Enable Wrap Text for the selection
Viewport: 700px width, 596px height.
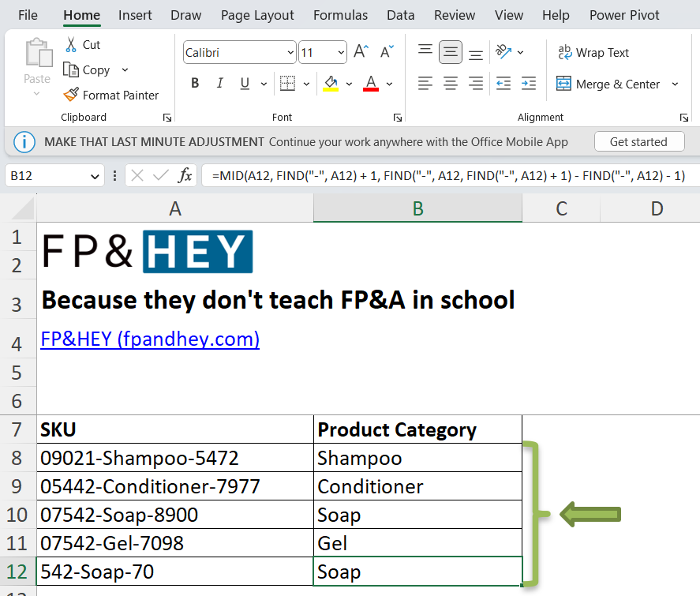coord(593,52)
